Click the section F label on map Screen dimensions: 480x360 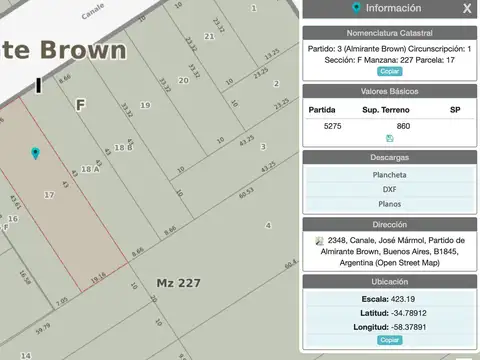[x=80, y=105]
